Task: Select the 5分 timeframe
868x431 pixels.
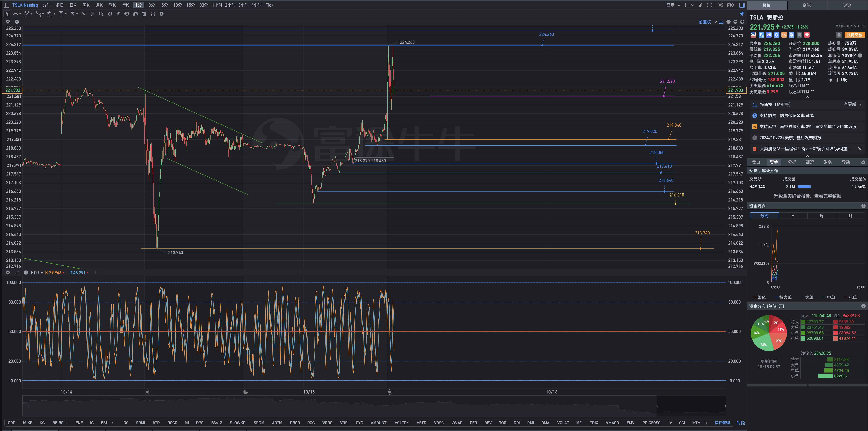Action: (x=165, y=5)
